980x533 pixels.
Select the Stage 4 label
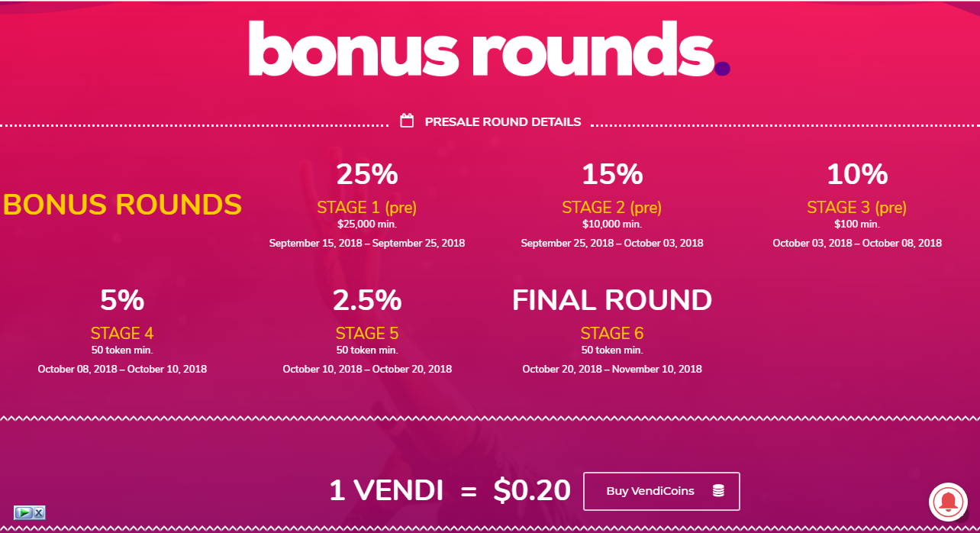click(x=122, y=333)
